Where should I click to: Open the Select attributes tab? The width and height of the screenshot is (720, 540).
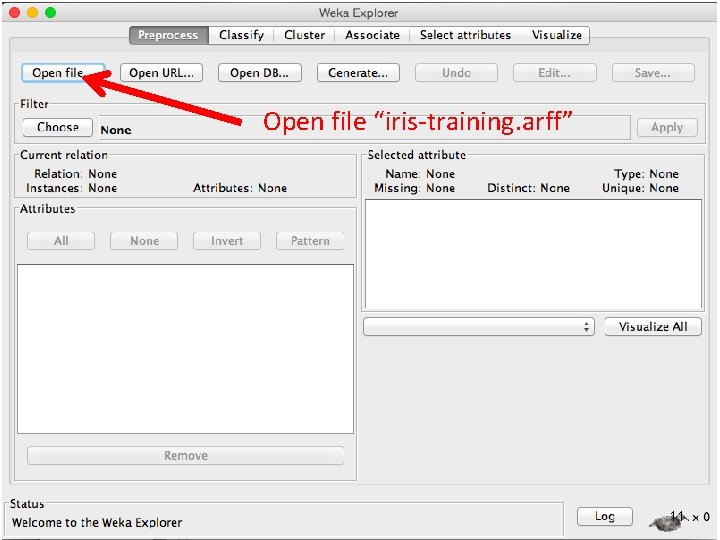pyautogui.click(x=465, y=35)
